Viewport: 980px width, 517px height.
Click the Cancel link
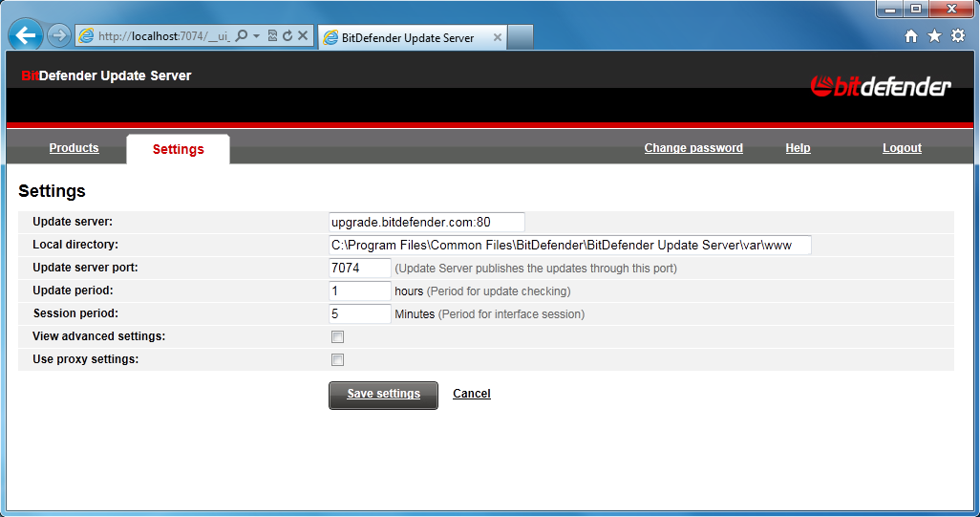coord(471,394)
